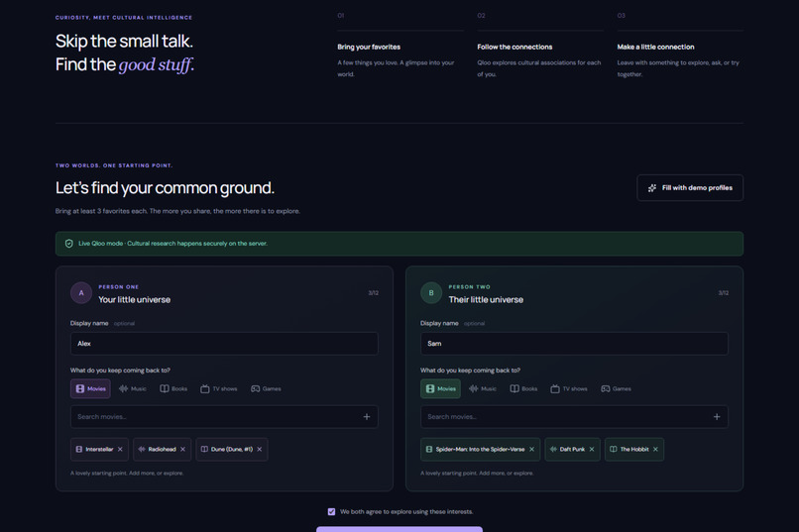
Task: Select TV shows tab for Person Two
Action: pyautogui.click(x=569, y=389)
